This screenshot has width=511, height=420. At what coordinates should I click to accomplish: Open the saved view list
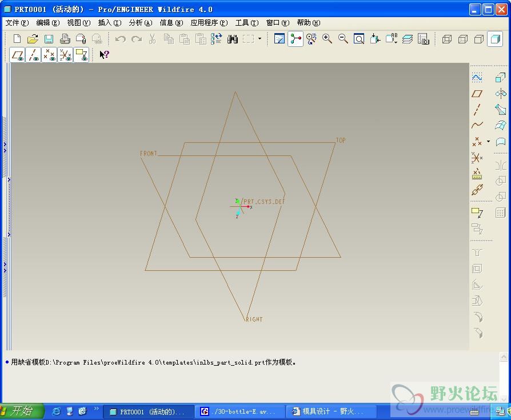click(x=392, y=39)
